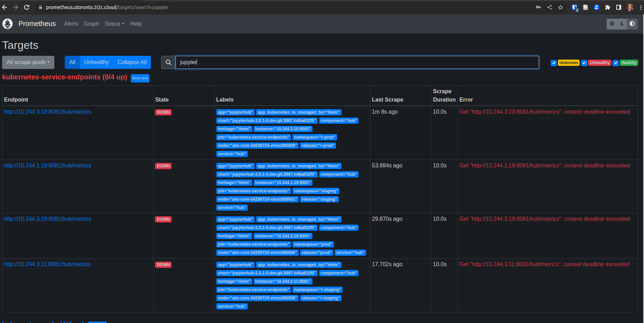This screenshot has height=323, width=644.
Task: Open the browser extensions puzzle icon
Action: [x=608, y=7]
